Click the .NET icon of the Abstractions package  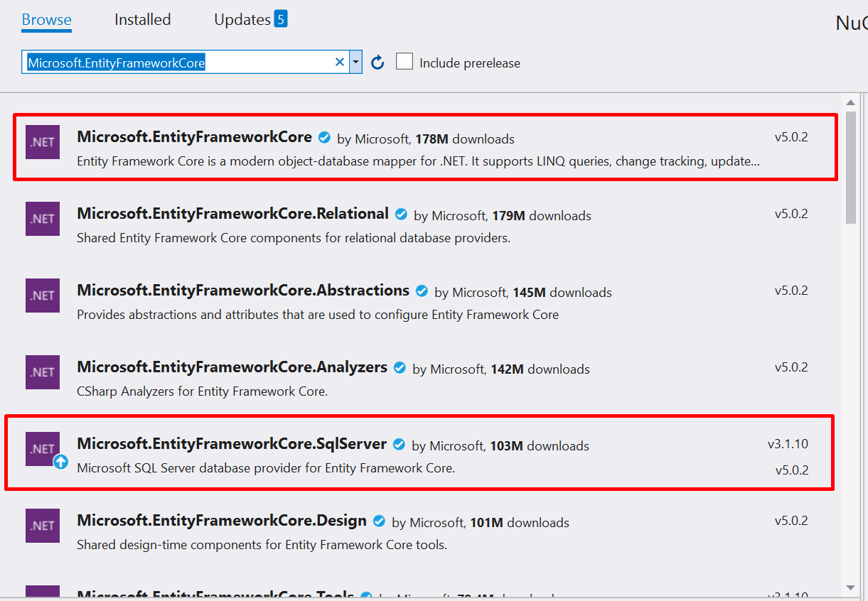[x=42, y=296]
